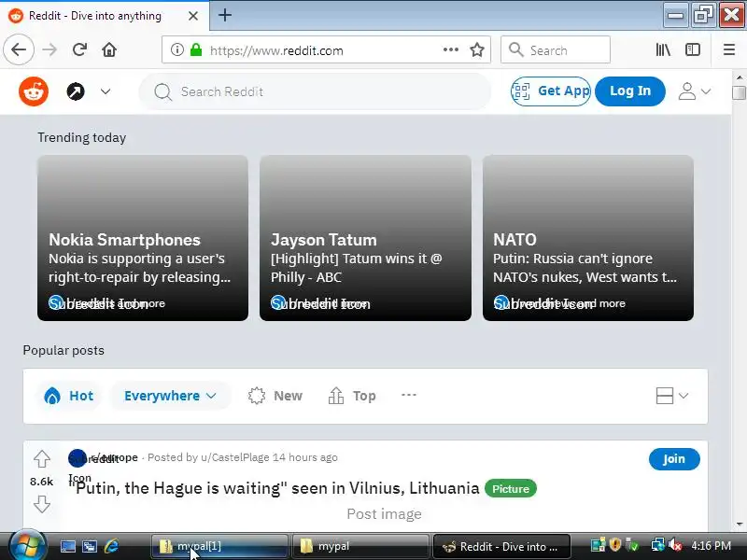Click the Picture flair tag
The width and height of the screenshot is (747, 560).
[510, 488]
